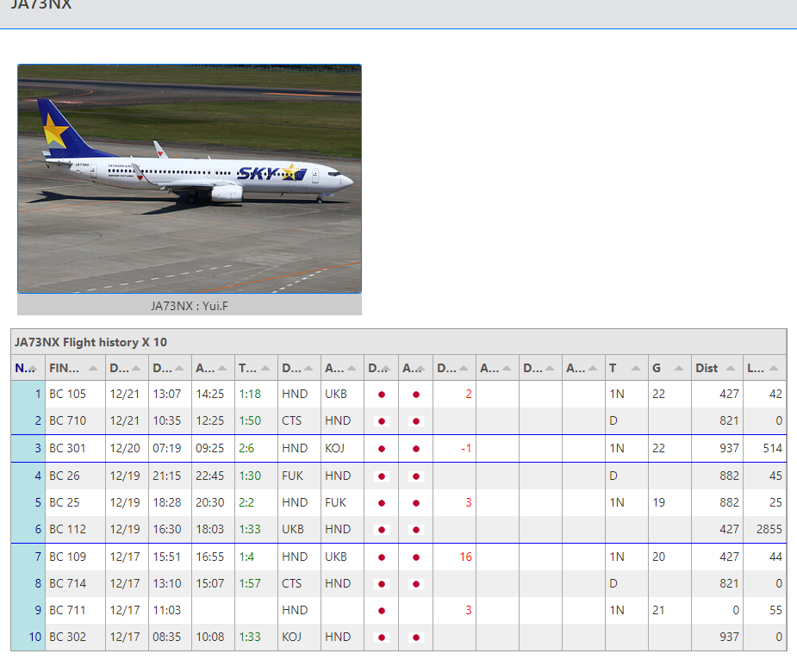Sort using the G column header arrow
Screen dimensions: 797x672
point(677,369)
